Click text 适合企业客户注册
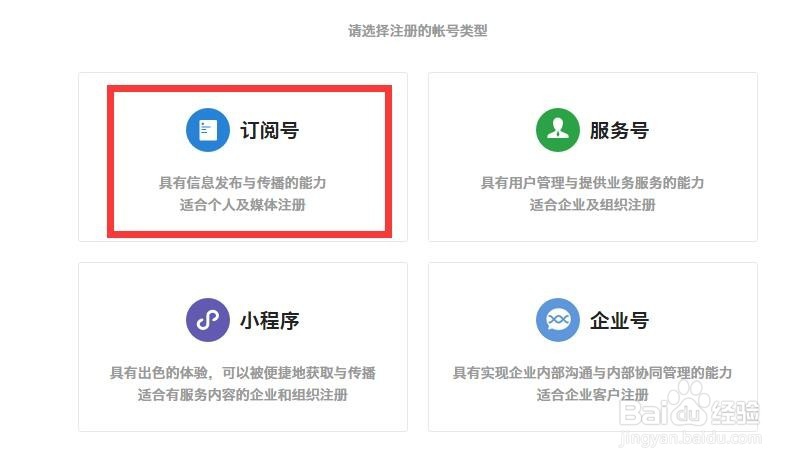This screenshot has height=466, width=807. click(592, 394)
